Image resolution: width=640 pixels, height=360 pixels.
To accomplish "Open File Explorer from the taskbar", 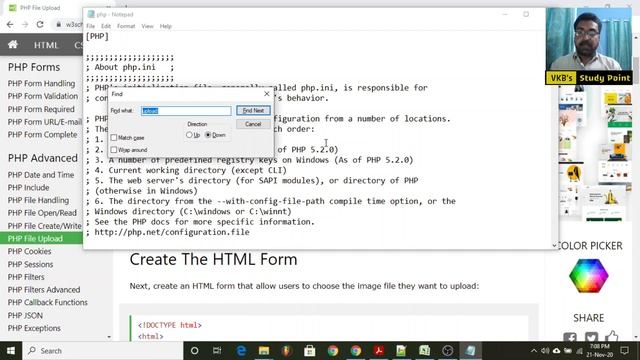I will pos(264,351).
